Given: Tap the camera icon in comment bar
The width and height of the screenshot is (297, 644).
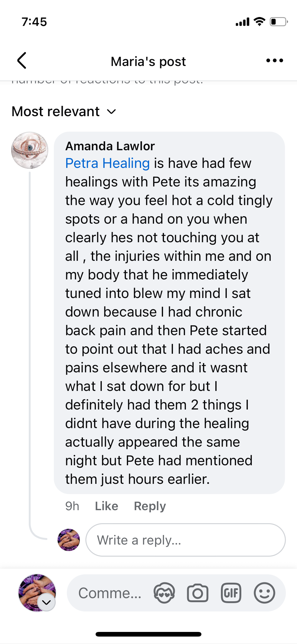Looking at the screenshot, I should pos(197,593).
